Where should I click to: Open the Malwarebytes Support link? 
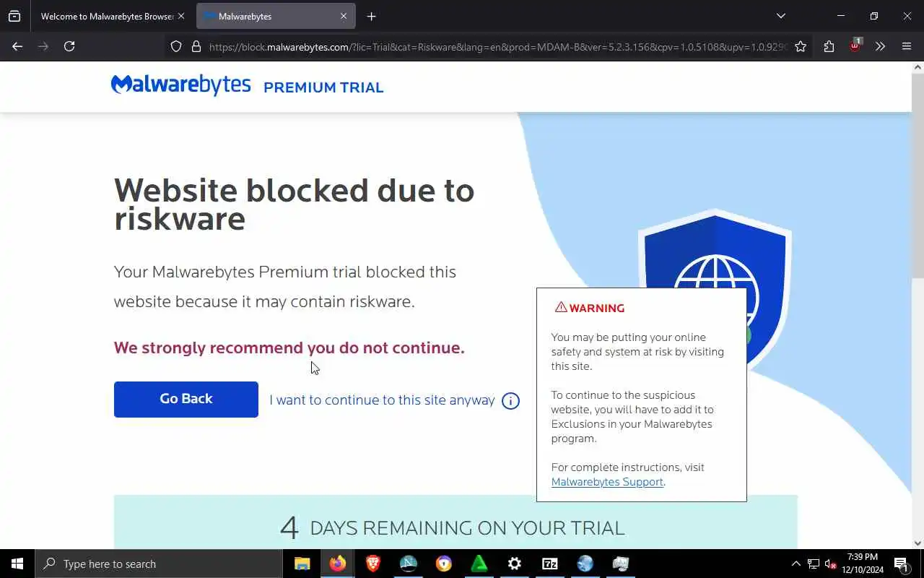click(x=607, y=482)
